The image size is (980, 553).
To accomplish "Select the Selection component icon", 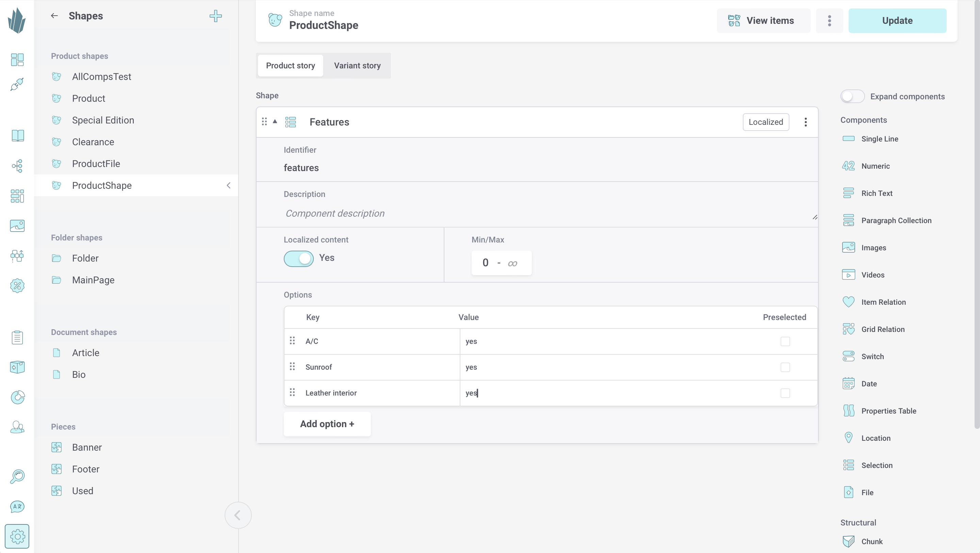I will [848, 465].
